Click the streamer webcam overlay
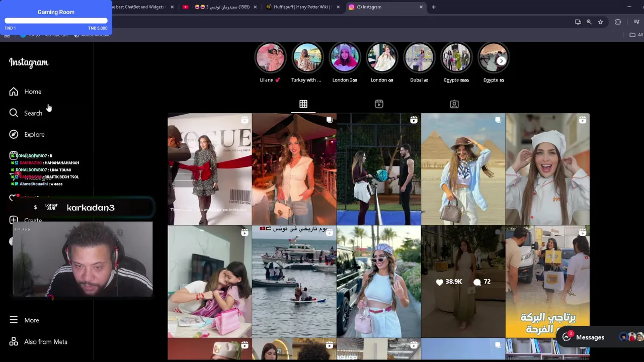644x362 pixels. (83, 259)
